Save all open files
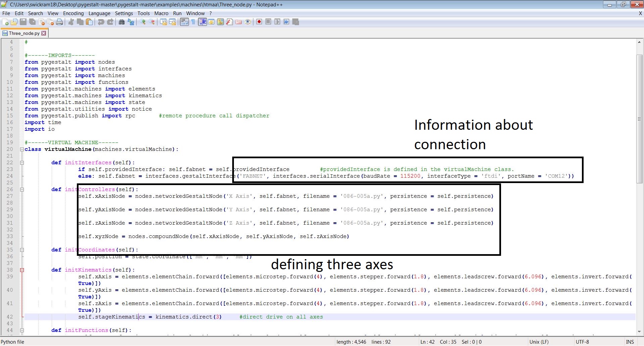The width and height of the screenshot is (644, 346). [x=32, y=22]
